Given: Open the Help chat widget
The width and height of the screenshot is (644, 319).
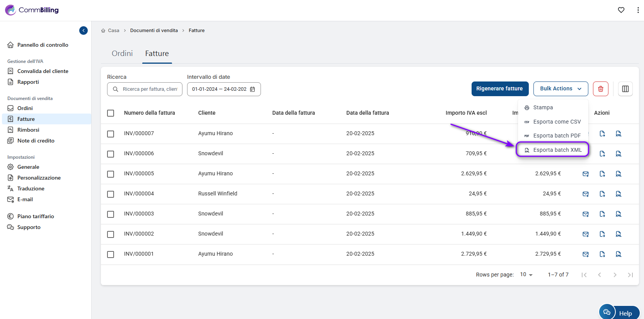Looking at the screenshot, I should pyautogui.click(x=619, y=312).
